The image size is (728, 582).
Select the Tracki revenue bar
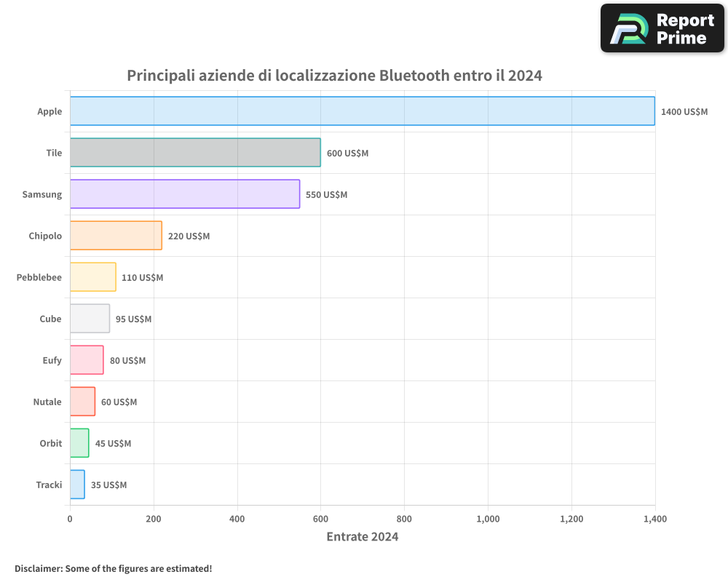point(76,485)
